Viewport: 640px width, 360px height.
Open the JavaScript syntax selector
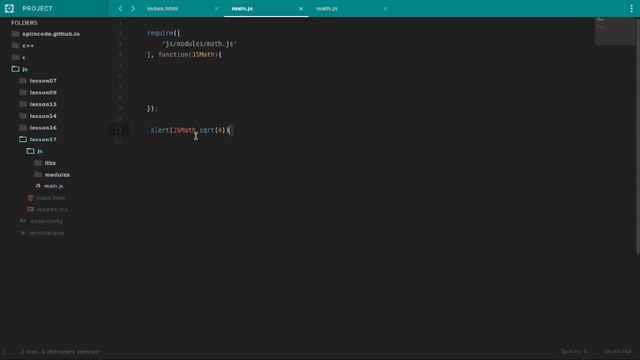pos(618,351)
